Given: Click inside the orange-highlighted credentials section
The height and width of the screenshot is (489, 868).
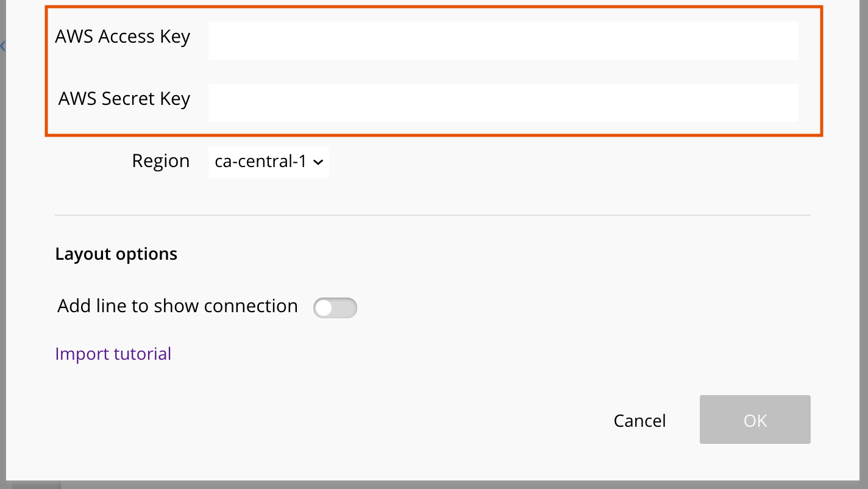Looking at the screenshot, I should [433, 70].
